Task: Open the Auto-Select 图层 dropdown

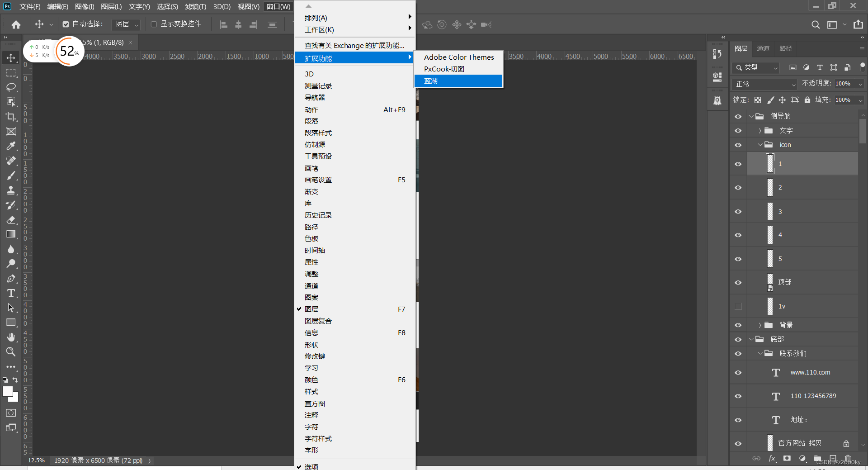Action: pyautogui.click(x=126, y=24)
